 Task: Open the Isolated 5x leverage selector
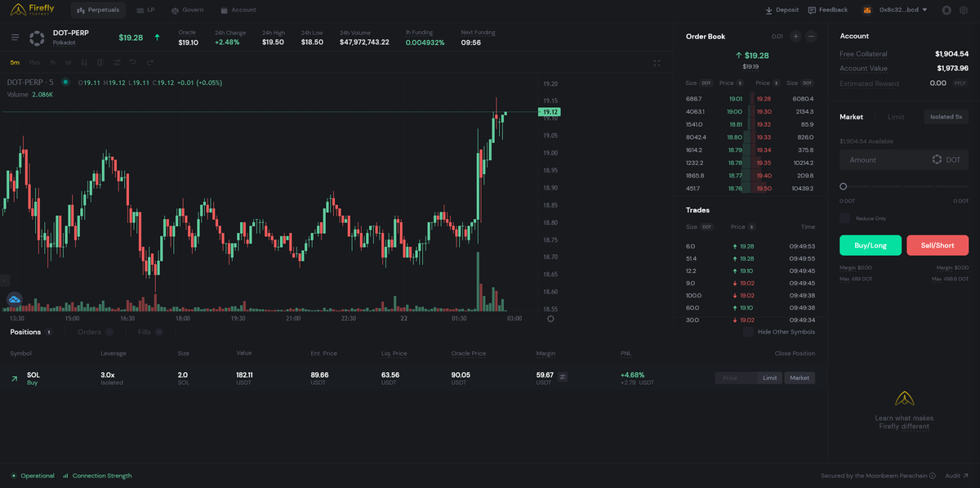point(946,116)
